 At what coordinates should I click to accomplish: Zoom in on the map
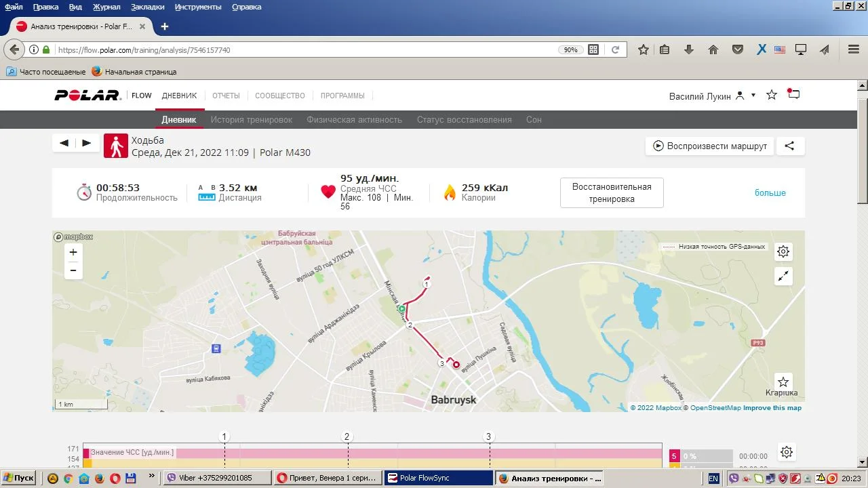point(73,252)
